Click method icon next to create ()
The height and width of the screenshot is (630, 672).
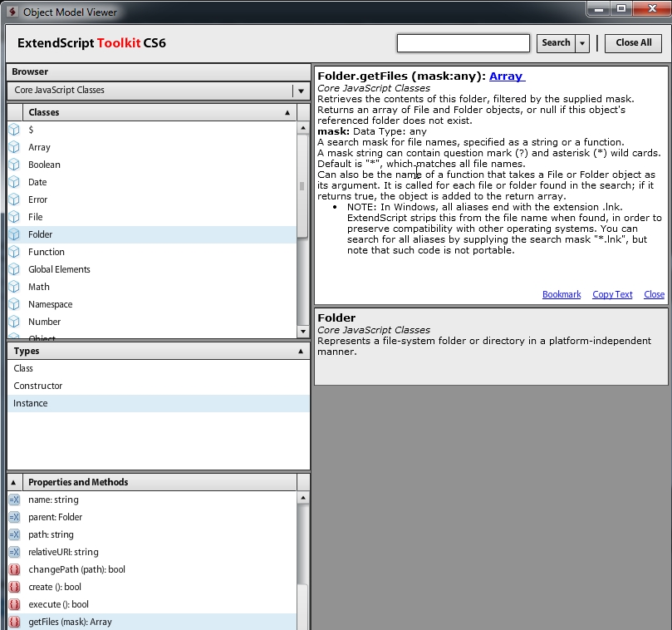[14, 587]
